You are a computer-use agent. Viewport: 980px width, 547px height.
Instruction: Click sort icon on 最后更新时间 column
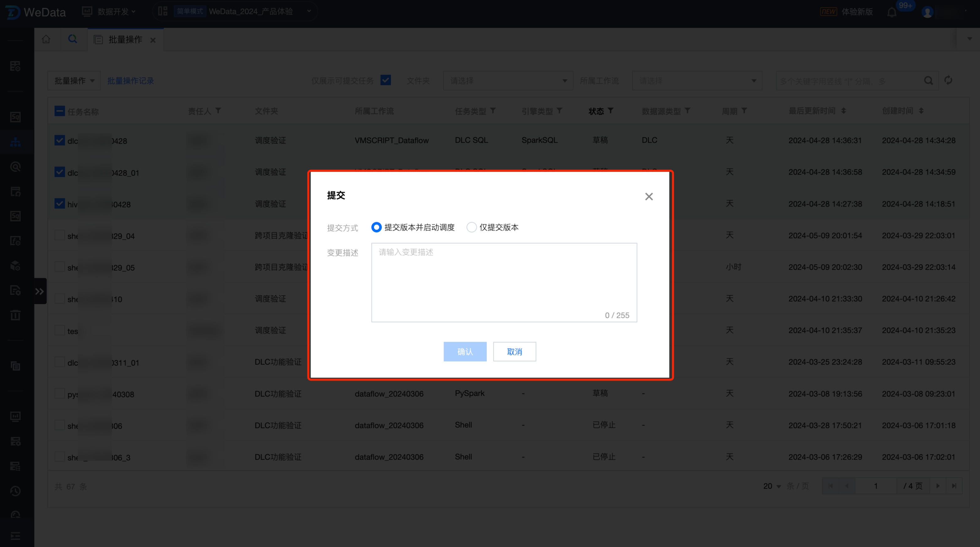pos(844,111)
